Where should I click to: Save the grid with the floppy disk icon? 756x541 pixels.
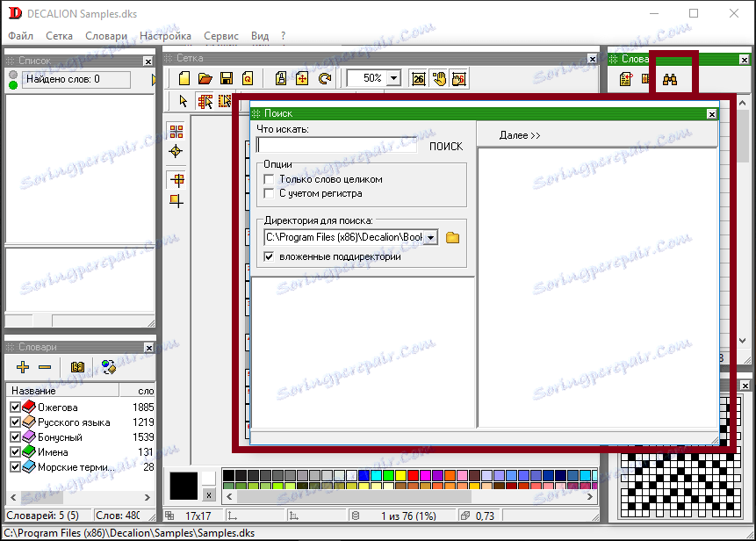coord(227,78)
